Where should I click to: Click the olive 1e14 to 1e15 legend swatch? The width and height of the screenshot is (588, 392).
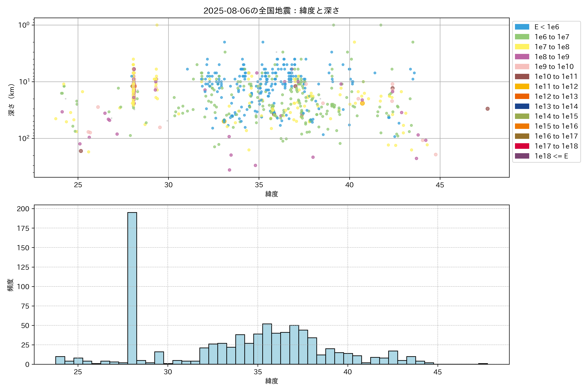click(522, 116)
